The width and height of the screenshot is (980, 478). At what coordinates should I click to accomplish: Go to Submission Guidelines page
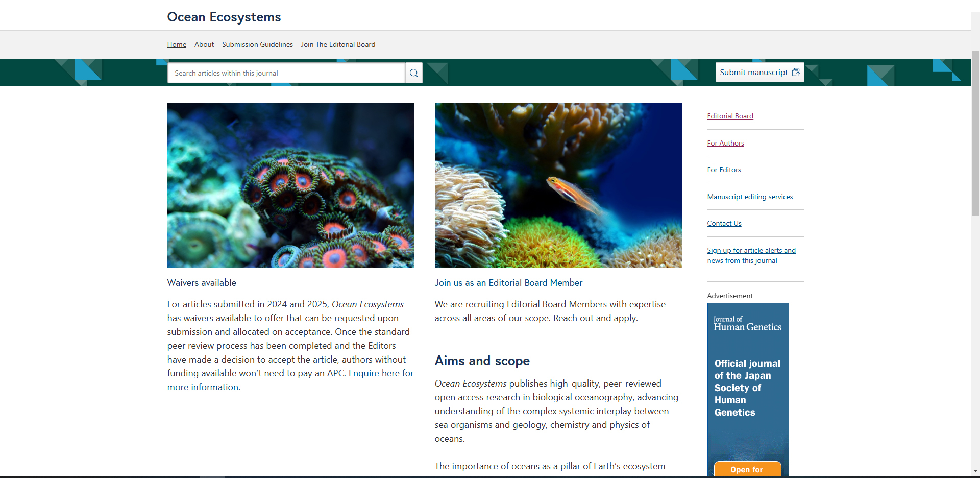[257, 44]
